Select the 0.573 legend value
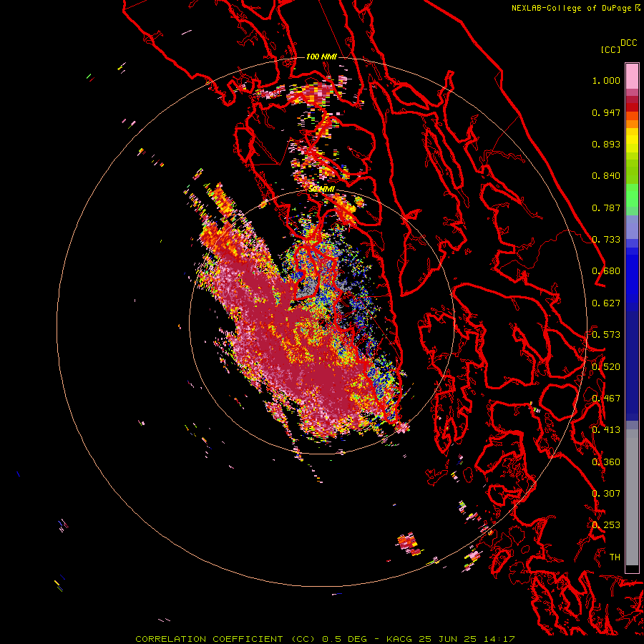The width and height of the screenshot is (644, 644). click(606, 335)
